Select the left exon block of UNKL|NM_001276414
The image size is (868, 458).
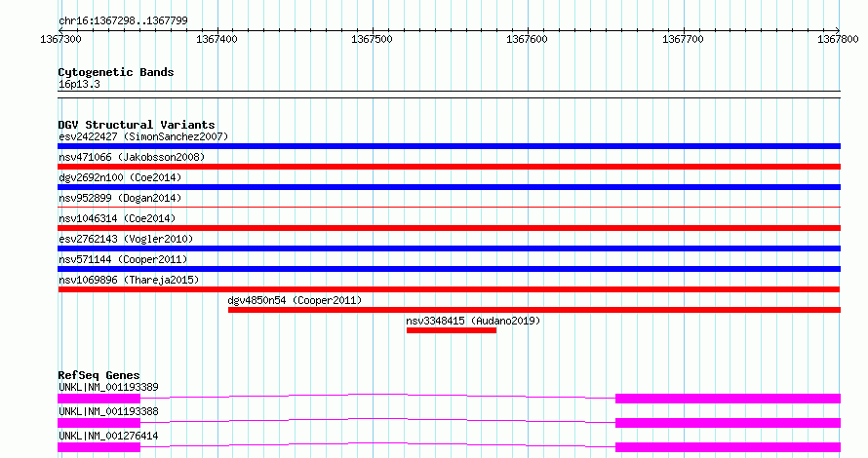click(99, 447)
